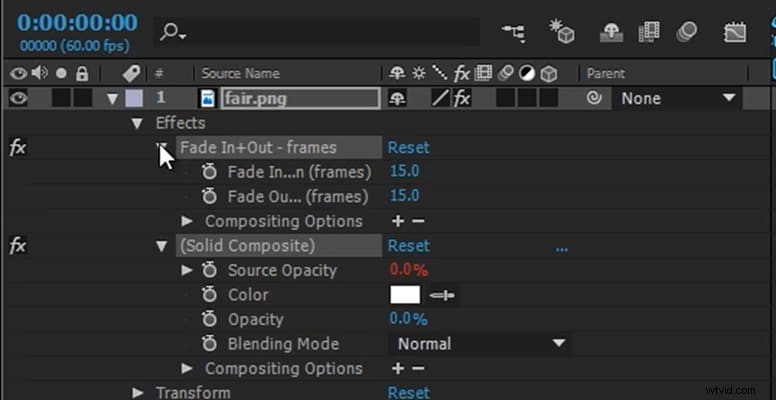
Task: Toggle Hide Shy Layers switch in toolbar
Action: [x=612, y=33]
